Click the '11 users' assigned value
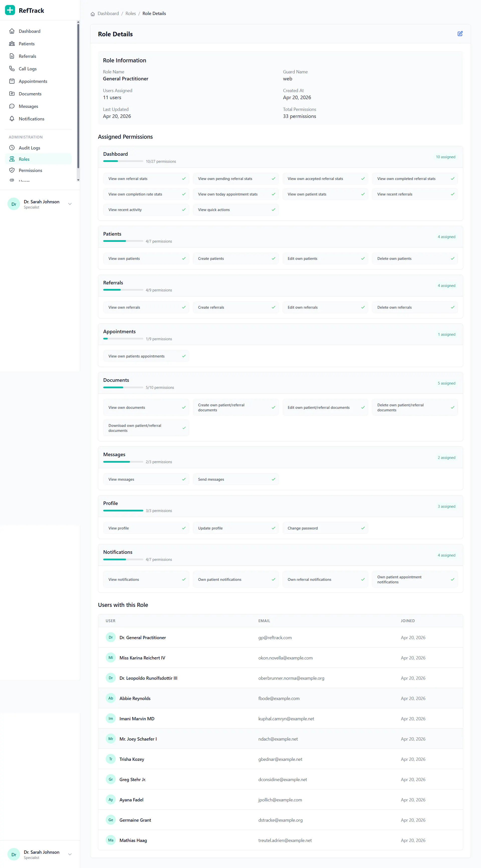This screenshot has width=481, height=868. [112, 97]
